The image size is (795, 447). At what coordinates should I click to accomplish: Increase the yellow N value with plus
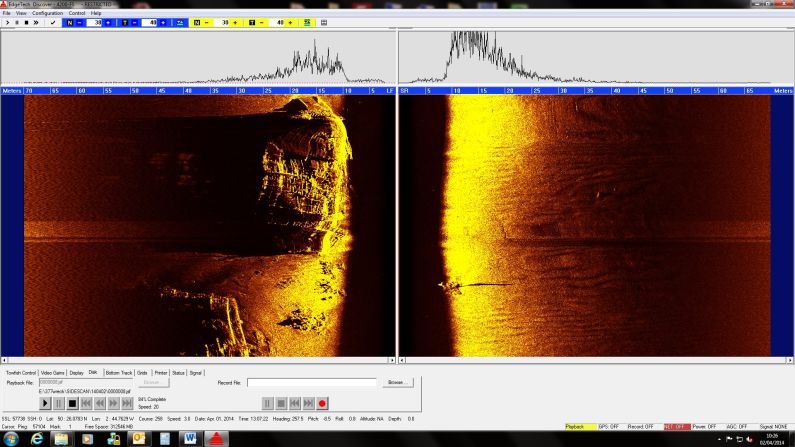point(235,23)
